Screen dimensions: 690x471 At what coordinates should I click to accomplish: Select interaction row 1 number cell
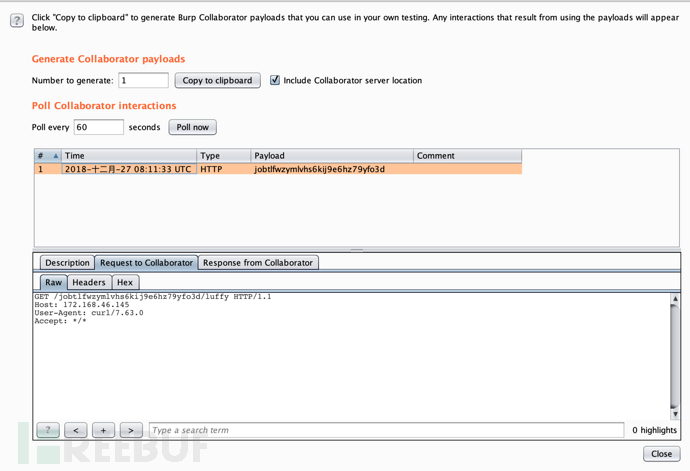pos(48,169)
